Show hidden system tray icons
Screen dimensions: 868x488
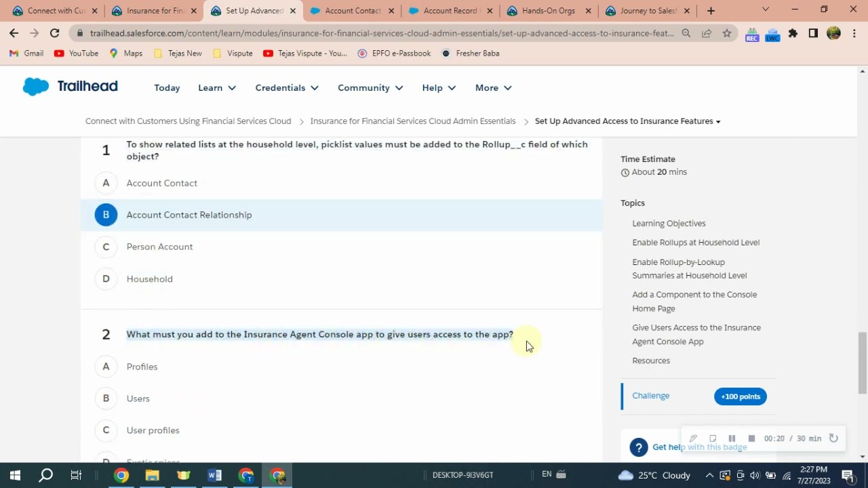709,475
